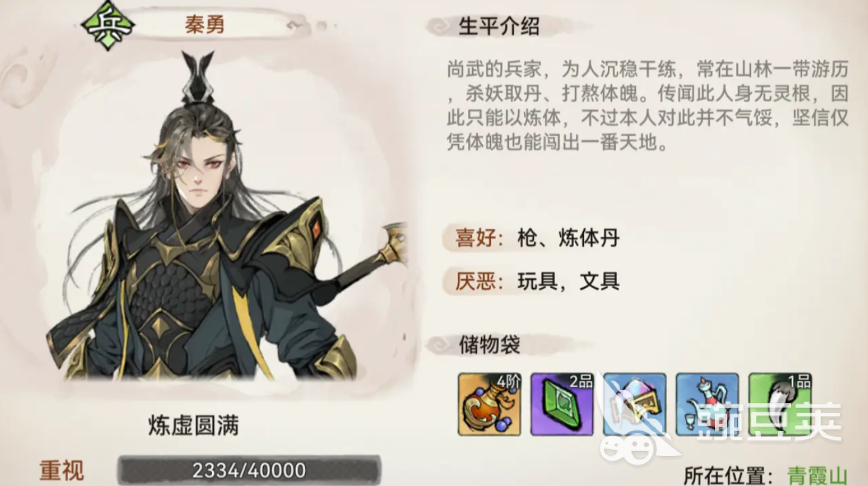The width and height of the screenshot is (868, 486).
Task: Tap the 喜好 likes label
Action: pyautogui.click(x=479, y=238)
